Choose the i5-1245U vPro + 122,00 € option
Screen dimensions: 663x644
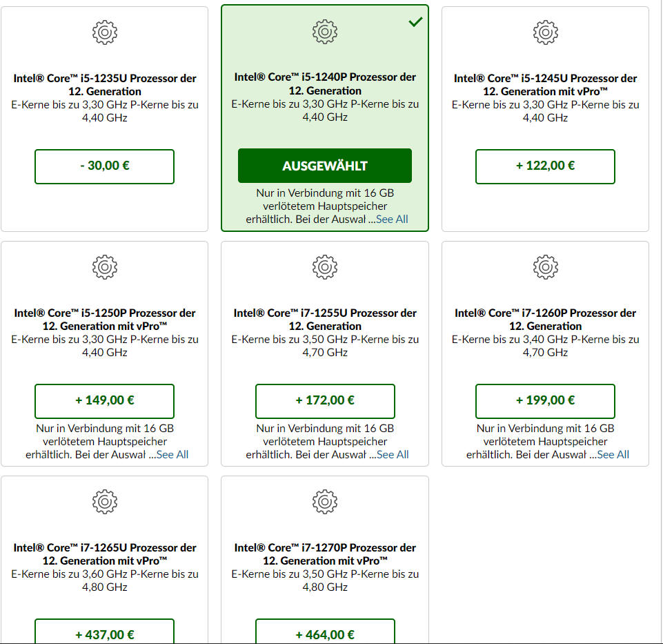pos(545,166)
